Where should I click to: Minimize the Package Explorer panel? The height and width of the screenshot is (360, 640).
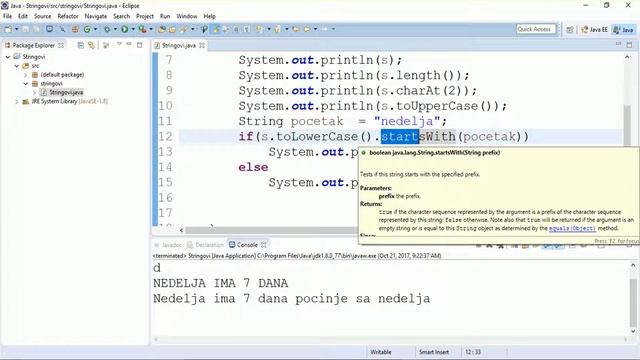point(129,44)
